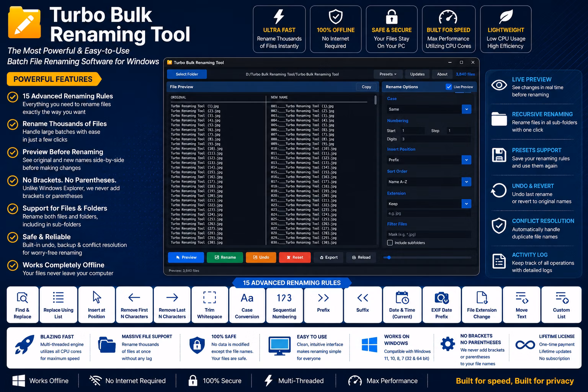Click the Find & Replace rule icon
The width and height of the screenshot is (588, 392).
(22, 297)
